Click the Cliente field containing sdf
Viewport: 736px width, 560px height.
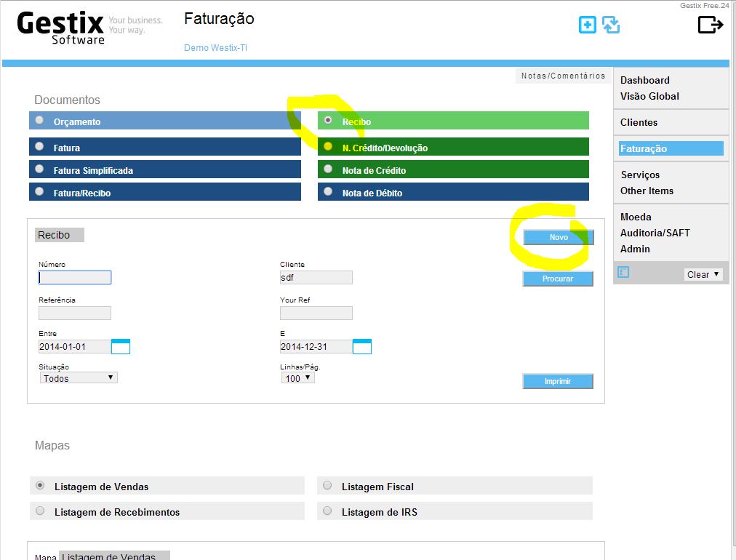click(x=316, y=277)
